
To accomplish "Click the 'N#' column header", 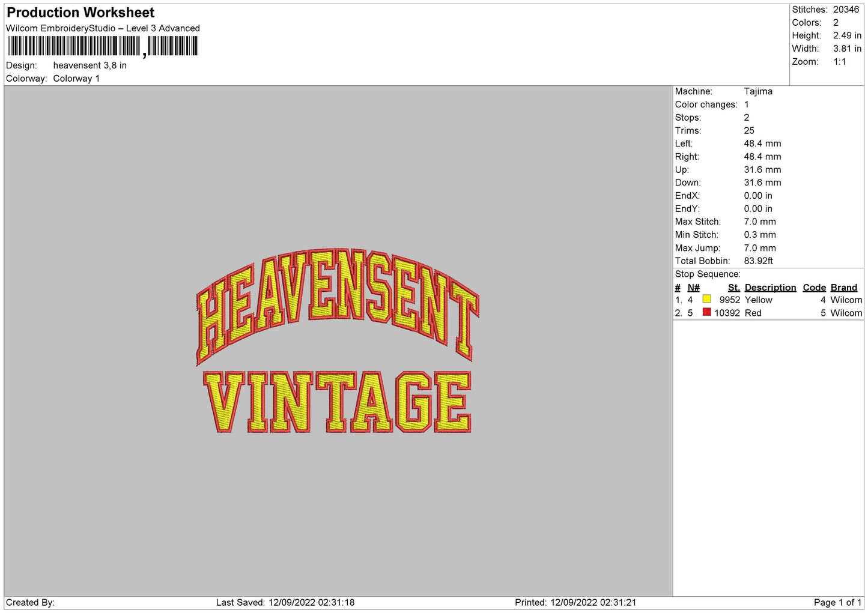I will coord(694,288).
